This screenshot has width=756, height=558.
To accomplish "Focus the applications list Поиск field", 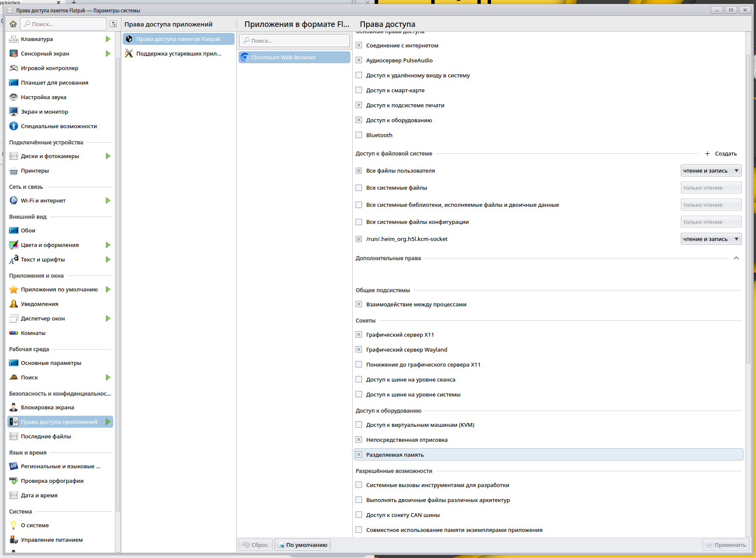I will point(294,41).
